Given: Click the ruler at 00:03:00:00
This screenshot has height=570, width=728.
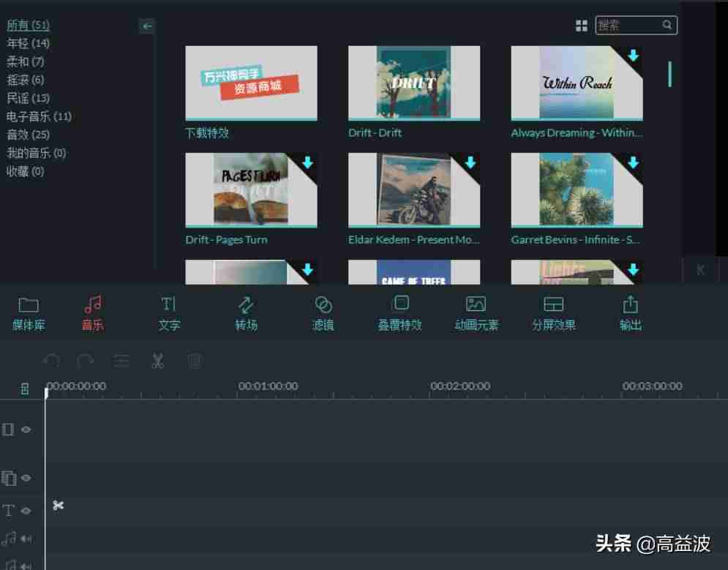Looking at the screenshot, I should (653, 386).
